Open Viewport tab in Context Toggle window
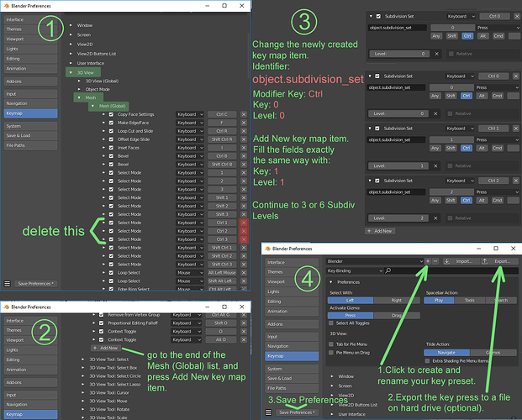Screen dimensions: 522x420 (30, 340)
